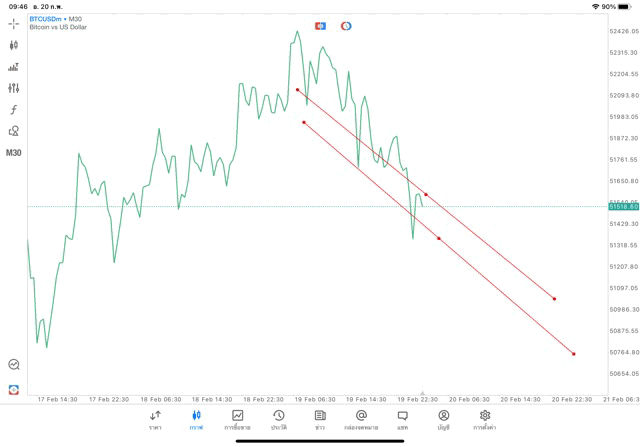The image size is (640, 447).
Task: Open the chart volumes icon
Action: pyautogui.click(x=14, y=67)
